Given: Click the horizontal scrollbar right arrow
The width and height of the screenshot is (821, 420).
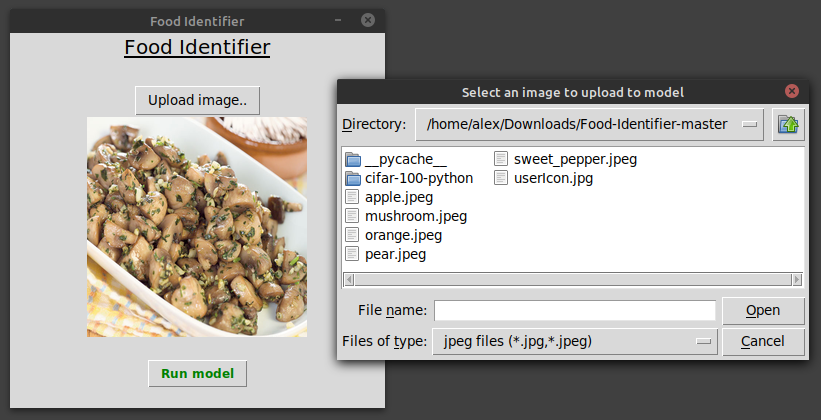Looking at the screenshot, I should click(x=797, y=280).
